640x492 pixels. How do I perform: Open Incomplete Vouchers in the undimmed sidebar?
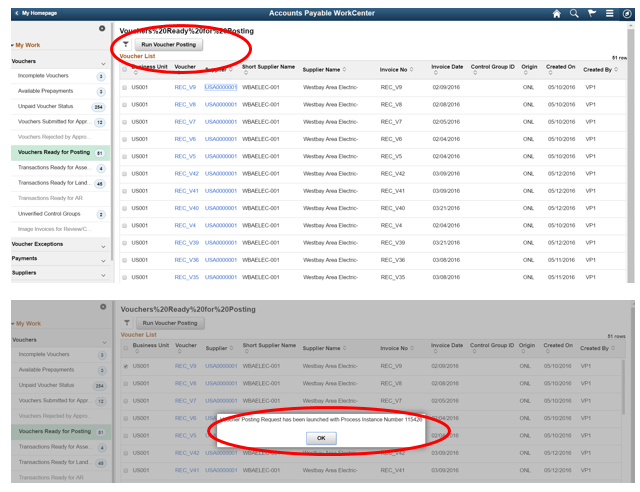pos(43,76)
